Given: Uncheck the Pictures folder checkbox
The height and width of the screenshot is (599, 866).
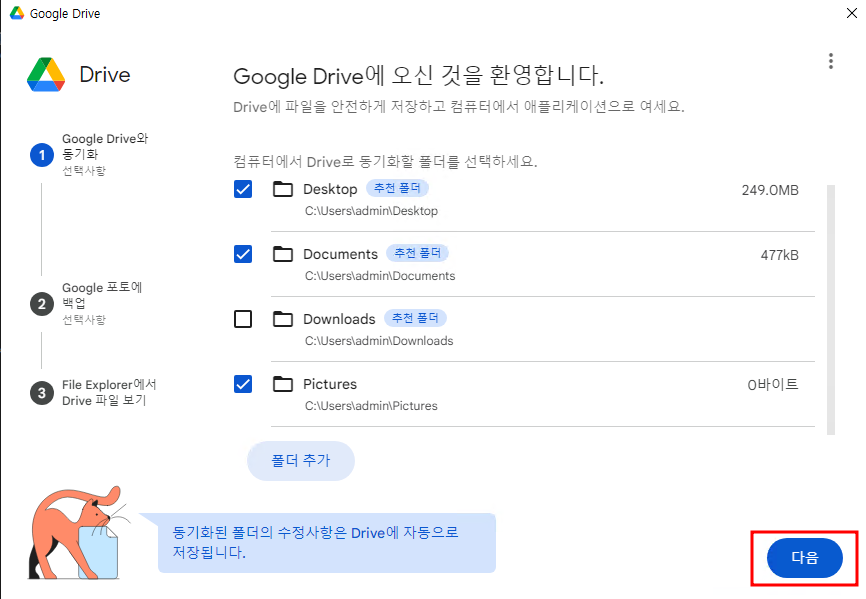Looking at the screenshot, I should 243,384.
